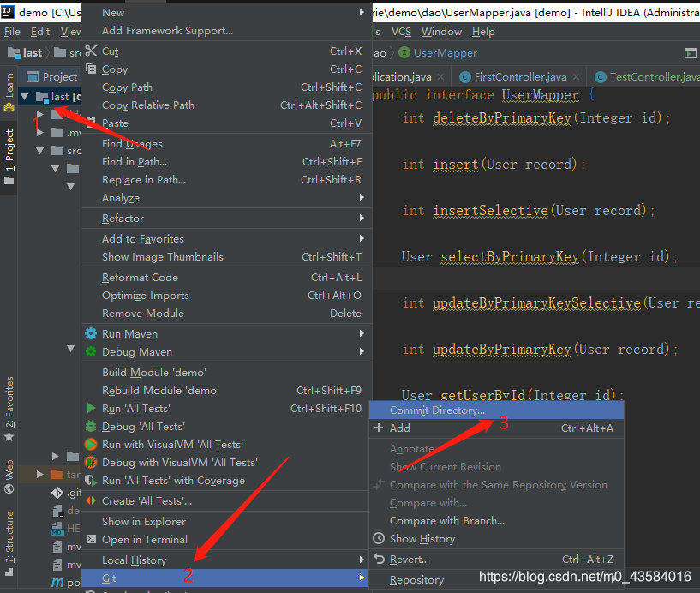The height and width of the screenshot is (593, 700).
Task: Open the Structure tool window sidebar
Action: [x=9, y=543]
